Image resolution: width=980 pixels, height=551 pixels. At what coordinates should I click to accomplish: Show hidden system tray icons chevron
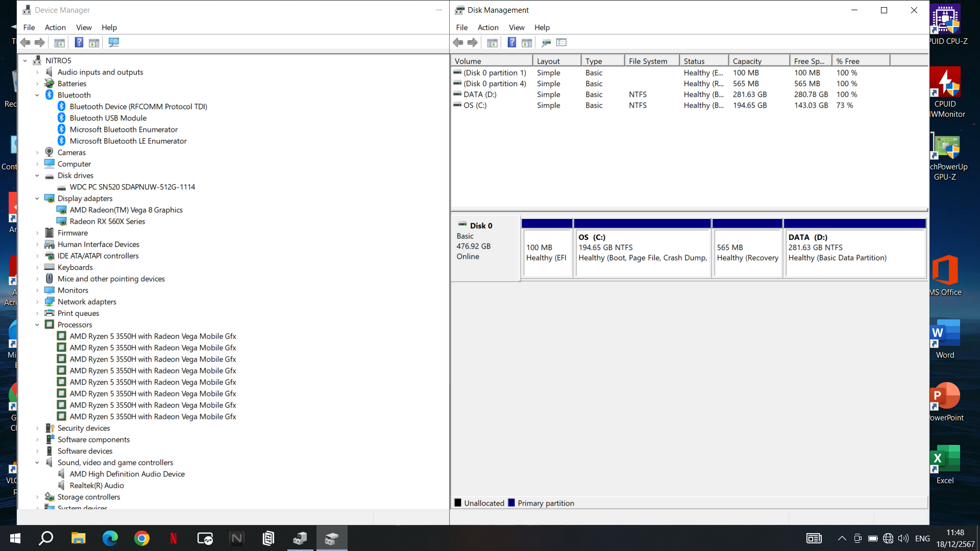[842, 538]
